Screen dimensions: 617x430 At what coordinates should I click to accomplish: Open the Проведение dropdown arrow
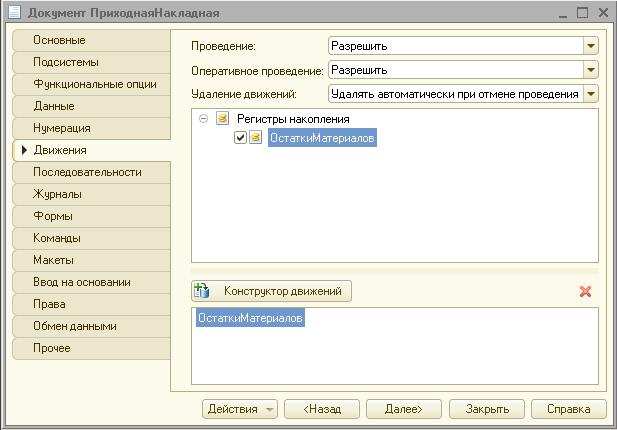tap(591, 46)
